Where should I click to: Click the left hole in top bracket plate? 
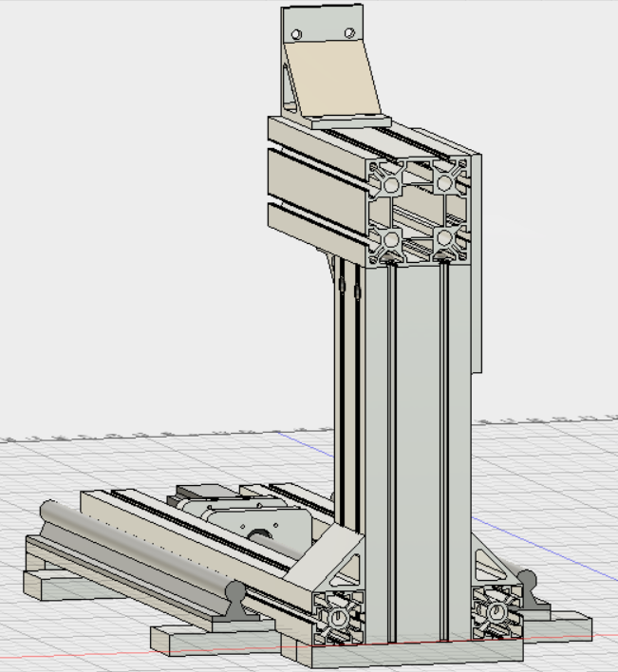point(296,34)
